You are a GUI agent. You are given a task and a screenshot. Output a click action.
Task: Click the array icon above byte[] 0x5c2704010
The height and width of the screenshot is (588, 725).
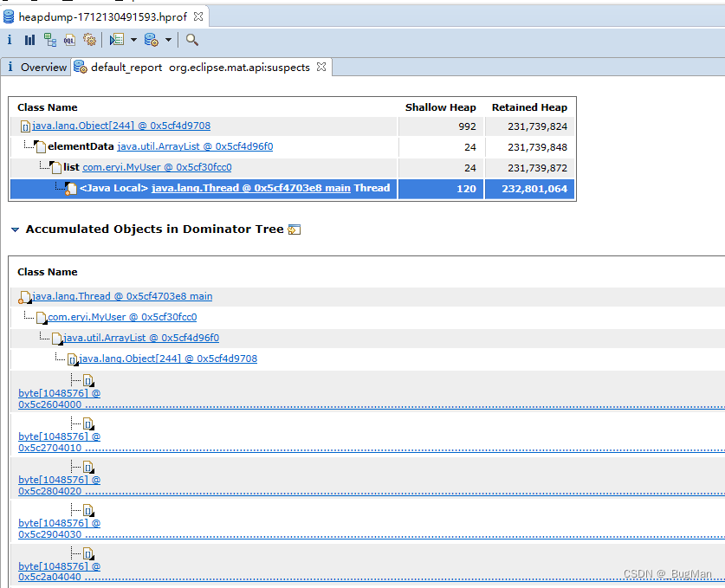(x=88, y=423)
